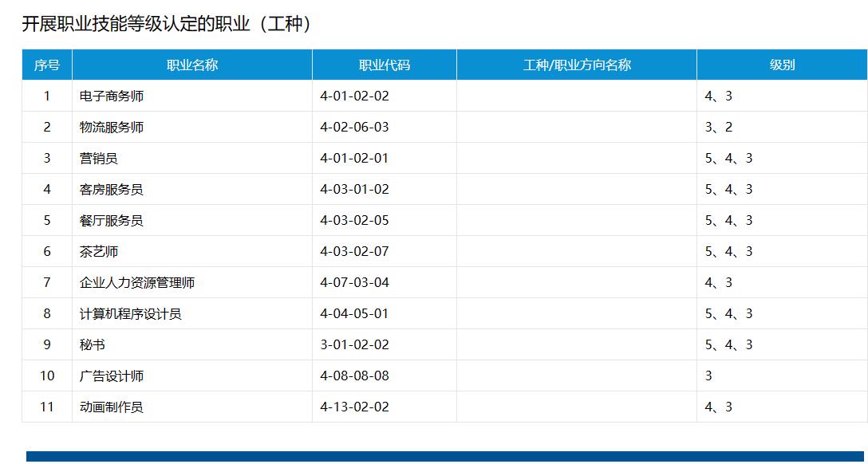
Task: Click the 秘书 occupation name
Action: click(93, 345)
